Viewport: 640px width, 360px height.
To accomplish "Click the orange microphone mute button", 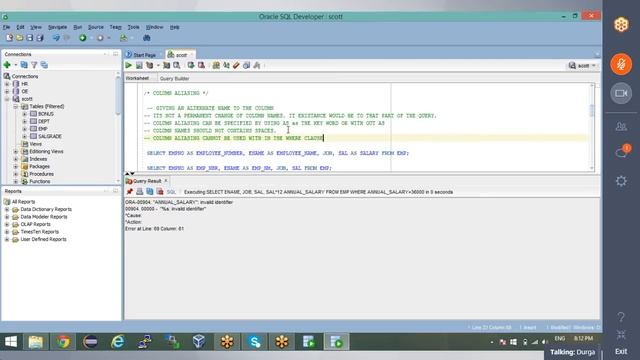I will tap(621, 64).
